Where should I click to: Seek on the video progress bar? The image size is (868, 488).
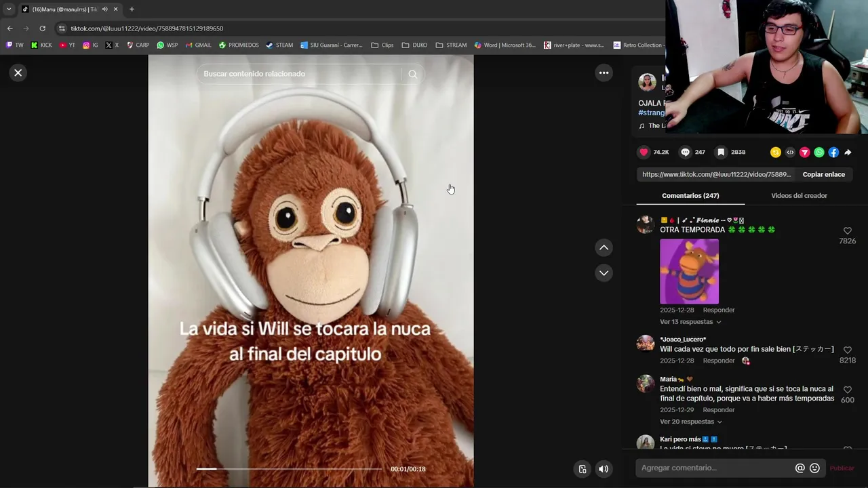point(289,469)
